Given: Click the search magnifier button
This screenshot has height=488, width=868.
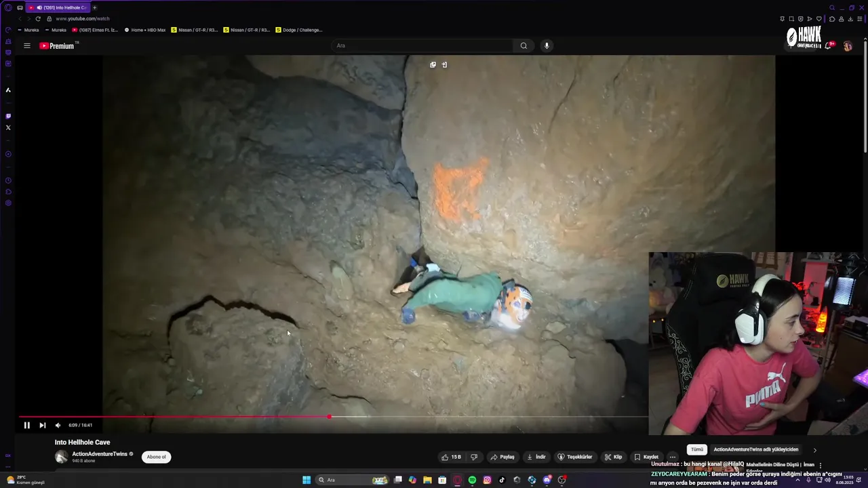Looking at the screenshot, I should coord(524,45).
